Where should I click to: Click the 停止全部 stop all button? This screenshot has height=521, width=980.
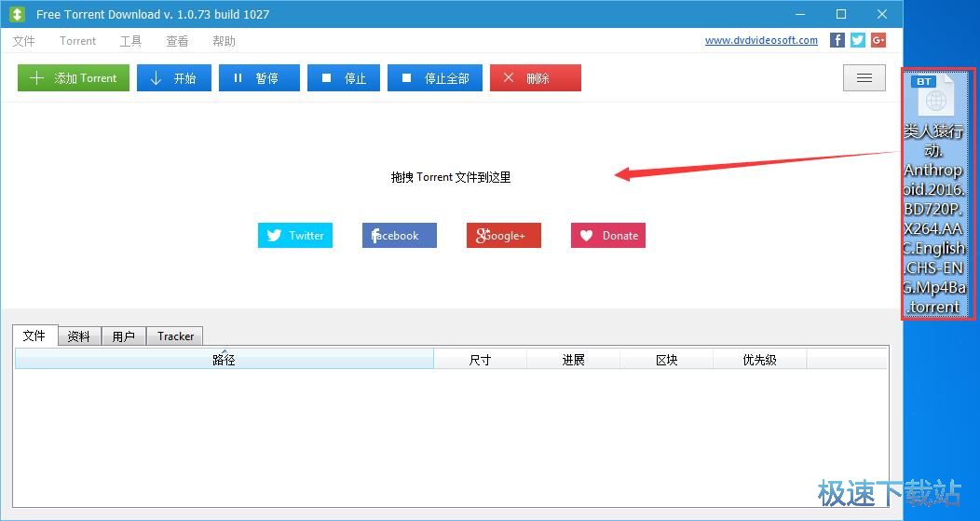(434, 78)
